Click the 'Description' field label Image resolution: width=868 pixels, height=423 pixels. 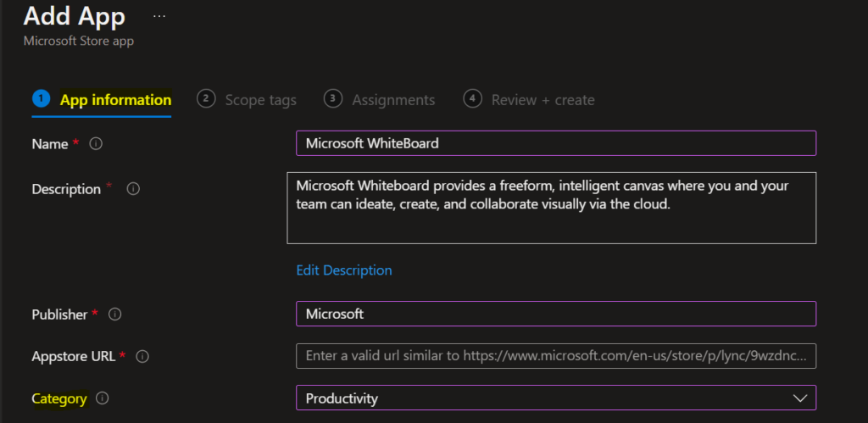click(66, 189)
